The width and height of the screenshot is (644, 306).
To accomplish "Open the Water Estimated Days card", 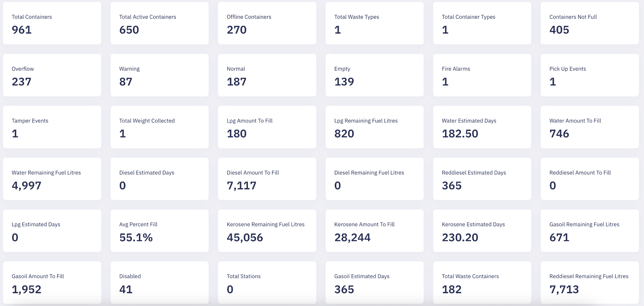I will click(x=482, y=127).
